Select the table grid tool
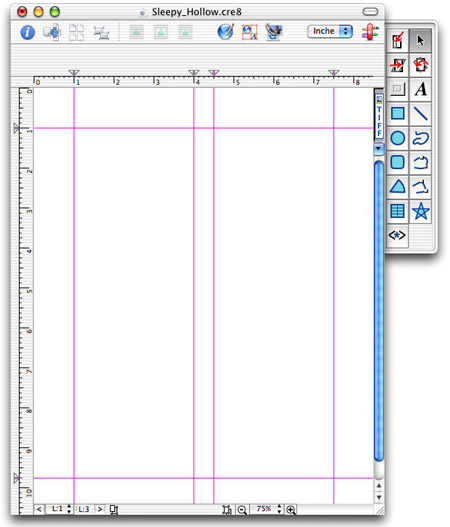Viewport: 450px width, 527px height. (x=398, y=211)
